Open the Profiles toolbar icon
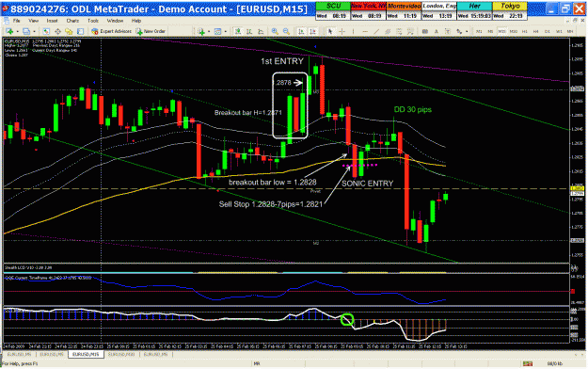The height and width of the screenshot is (369, 588). (x=26, y=31)
